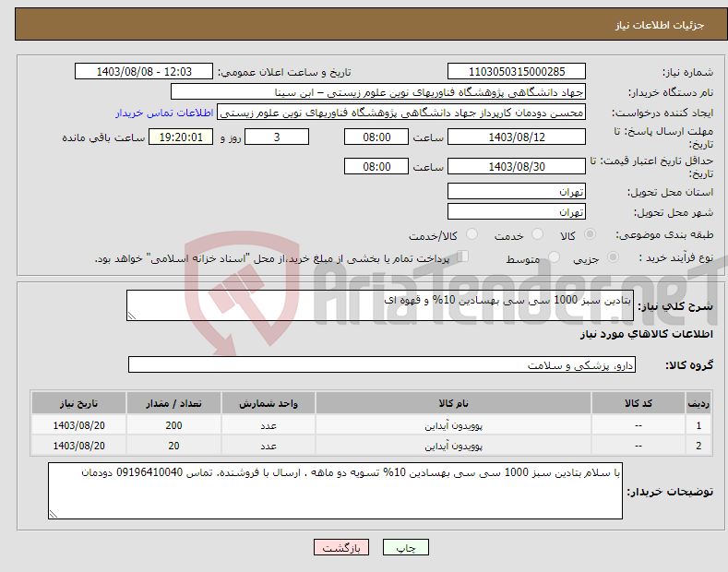Image resolution: width=728 pixels, height=572 pixels.
Task: Click the announcement date field 1403/08/08 - 12:03
Action: coord(144,72)
